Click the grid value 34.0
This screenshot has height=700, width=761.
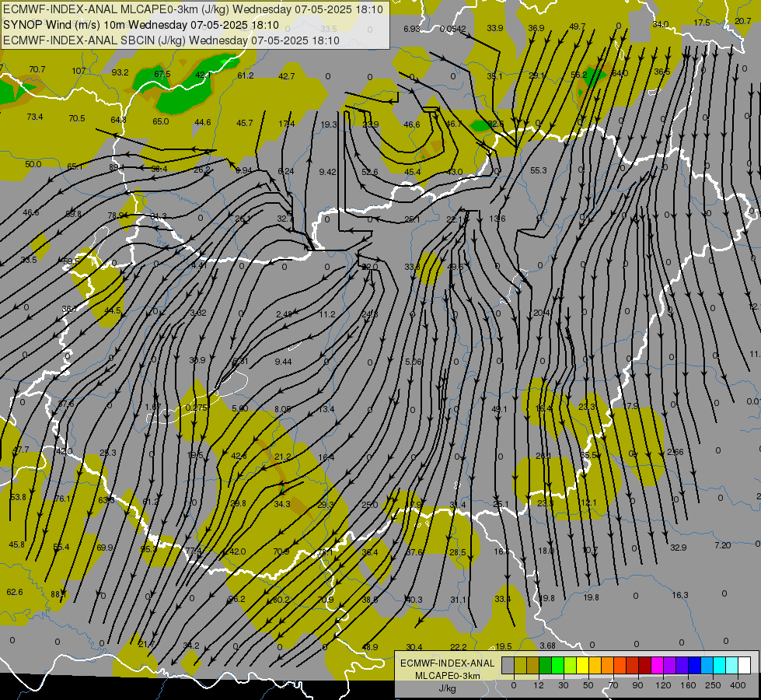click(x=661, y=24)
